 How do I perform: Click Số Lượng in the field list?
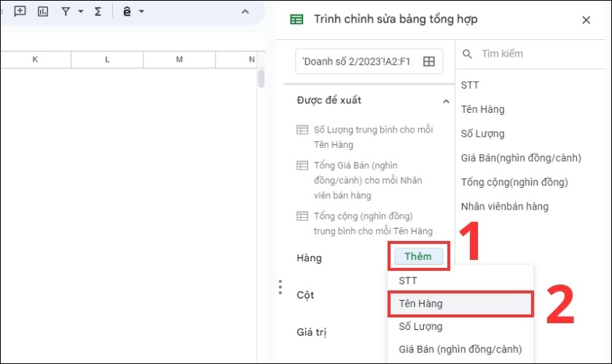click(x=482, y=133)
